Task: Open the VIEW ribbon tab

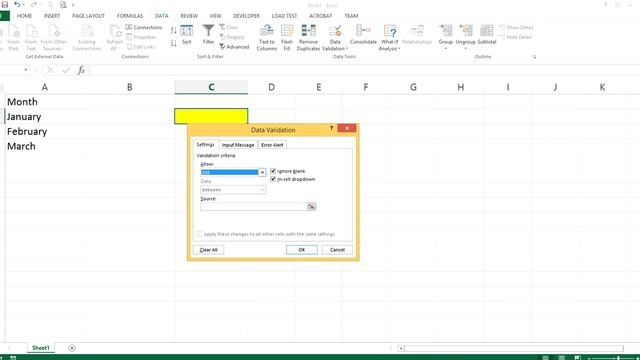Action: [215, 16]
